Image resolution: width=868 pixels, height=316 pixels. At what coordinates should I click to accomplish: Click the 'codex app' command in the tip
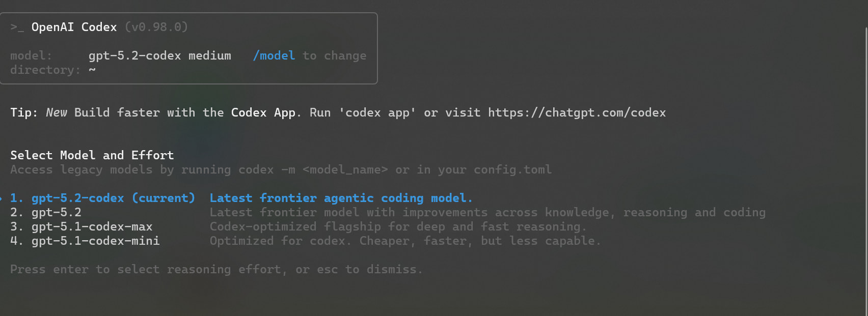coord(377,112)
